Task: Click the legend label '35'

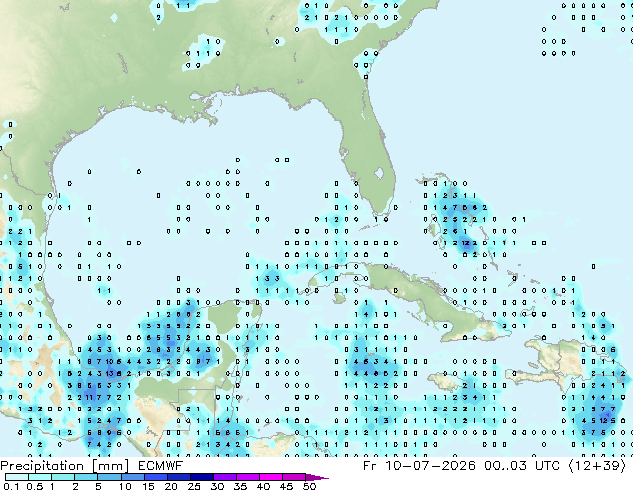Action: (x=241, y=486)
